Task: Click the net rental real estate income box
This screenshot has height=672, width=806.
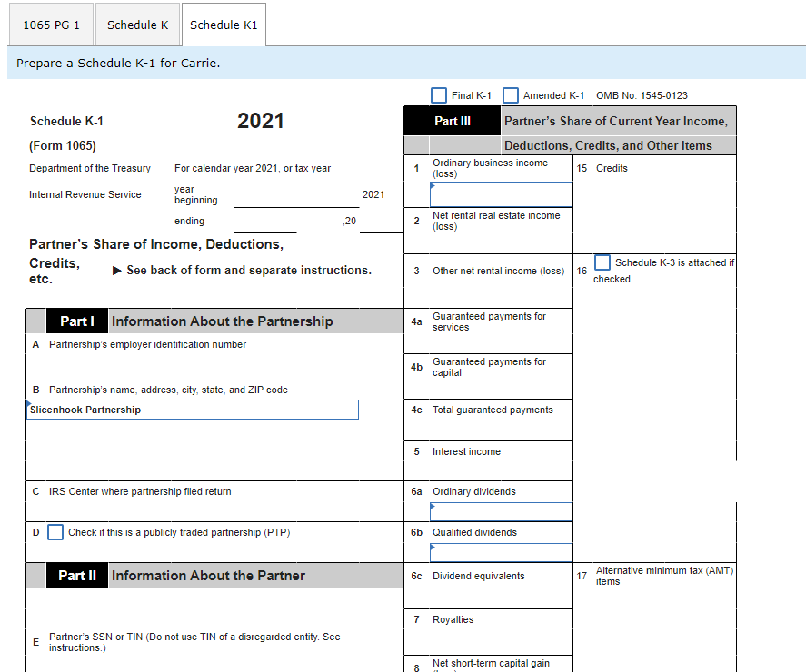Action: 500,239
